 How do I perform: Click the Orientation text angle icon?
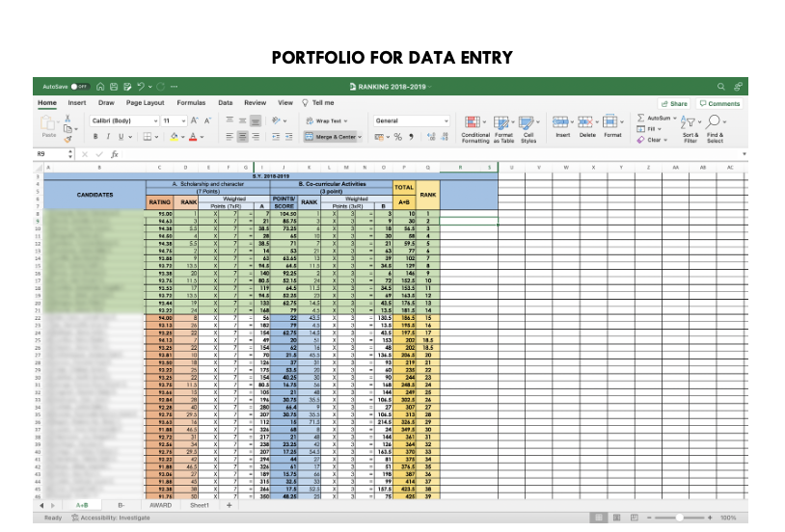point(276,120)
